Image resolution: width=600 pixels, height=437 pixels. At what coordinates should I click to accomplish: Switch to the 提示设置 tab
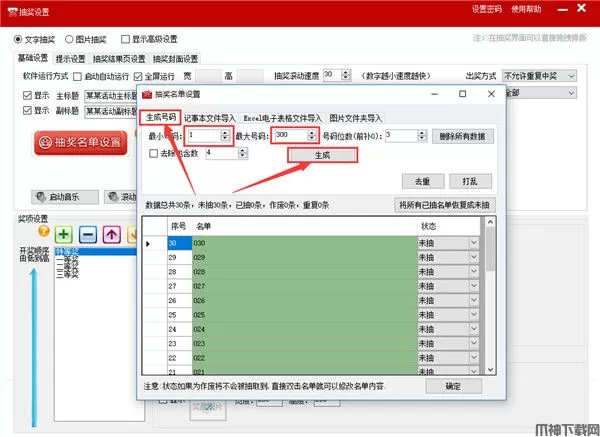coord(70,59)
